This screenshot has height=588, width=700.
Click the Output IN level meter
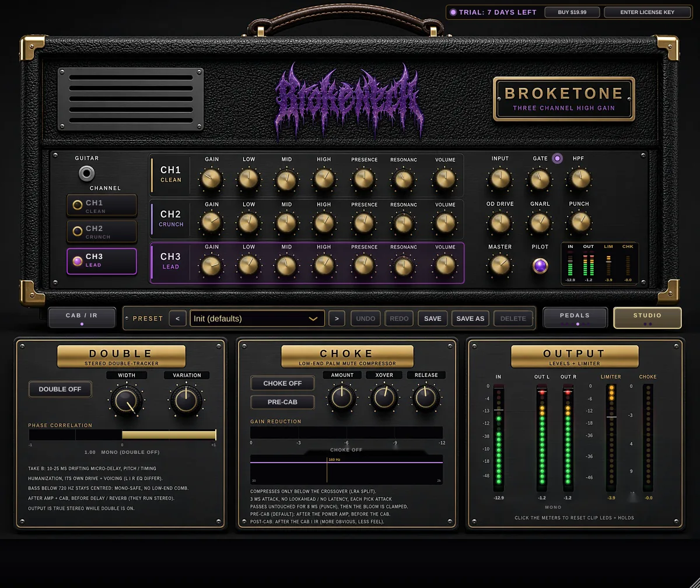498,437
